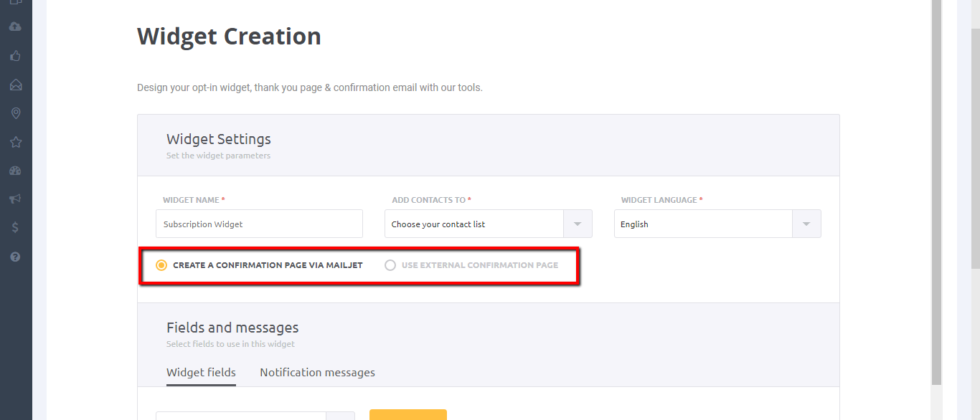Select the location pin icon in sidebar

click(16, 113)
